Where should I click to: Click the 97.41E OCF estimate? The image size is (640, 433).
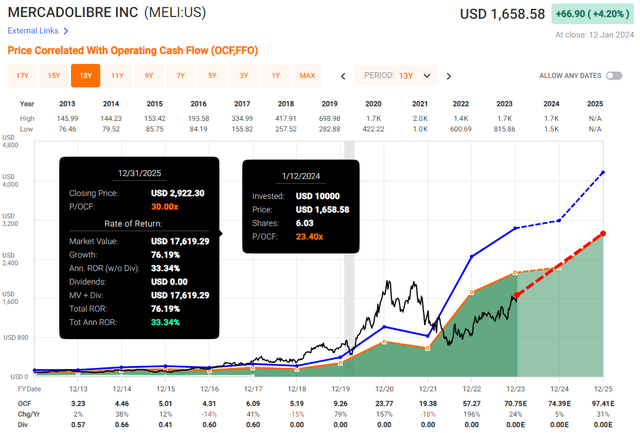point(603,404)
